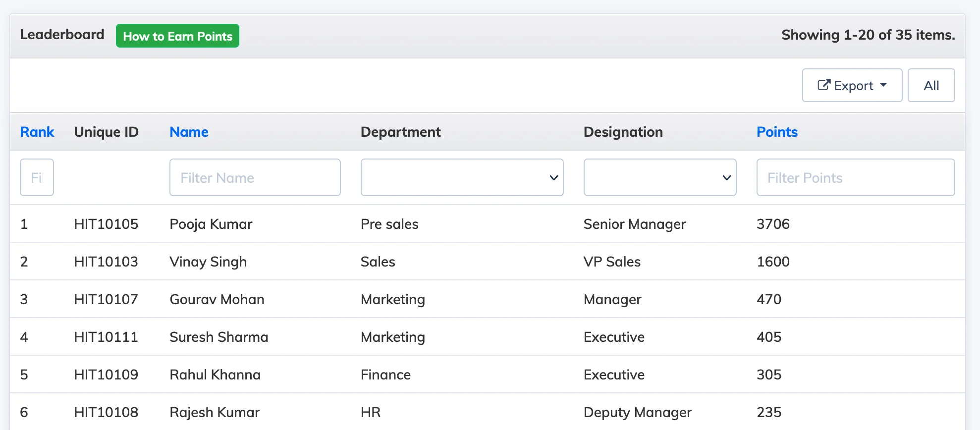The image size is (980, 430).
Task: Click the Designation column header
Action: click(623, 132)
